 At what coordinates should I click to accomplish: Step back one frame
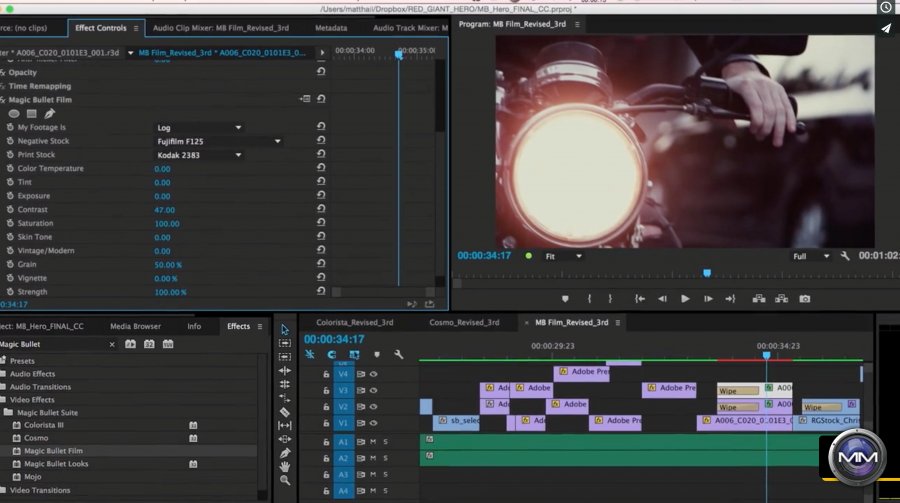click(x=662, y=299)
